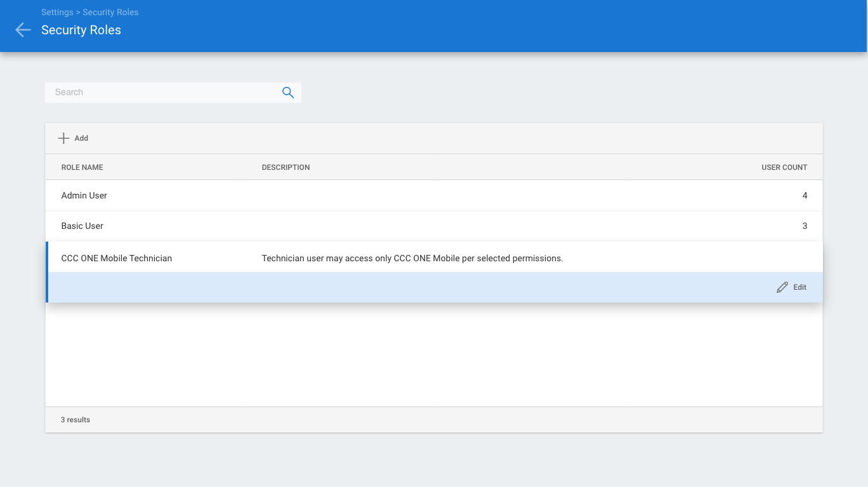Click the plus icon beside Add
Viewport: 868px width, 487px height.
point(63,138)
